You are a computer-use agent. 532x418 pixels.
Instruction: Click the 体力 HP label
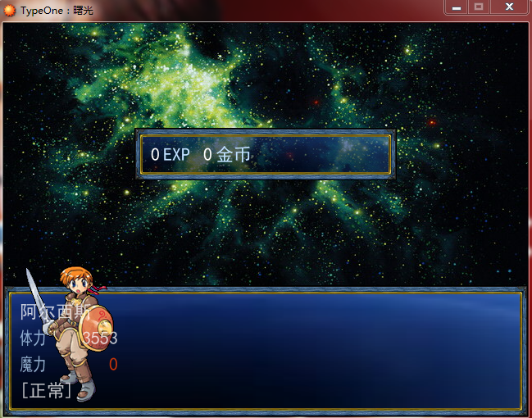33,338
